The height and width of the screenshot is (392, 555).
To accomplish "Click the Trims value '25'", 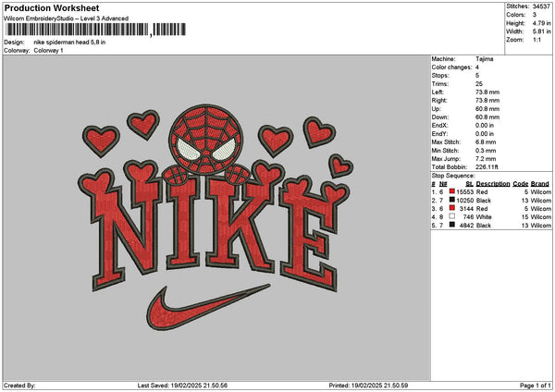I will click(x=479, y=84).
